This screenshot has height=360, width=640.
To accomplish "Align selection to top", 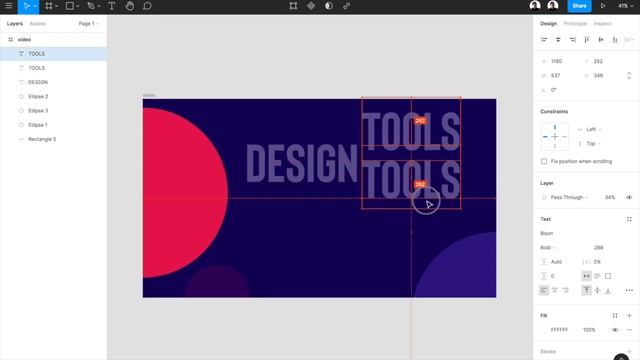I will (x=587, y=40).
